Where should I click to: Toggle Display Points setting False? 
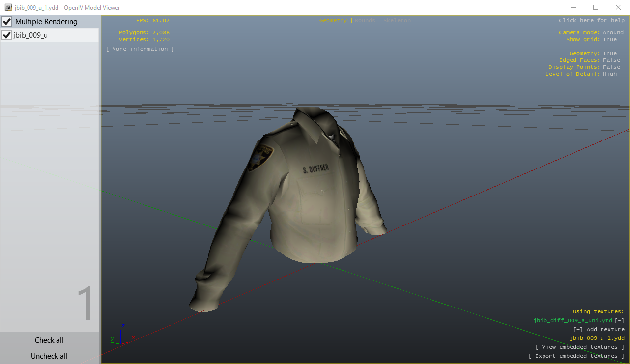[611, 67]
